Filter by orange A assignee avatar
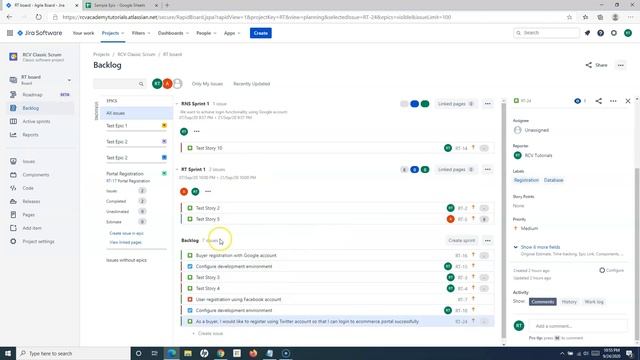The image size is (640, 360). click(x=167, y=84)
